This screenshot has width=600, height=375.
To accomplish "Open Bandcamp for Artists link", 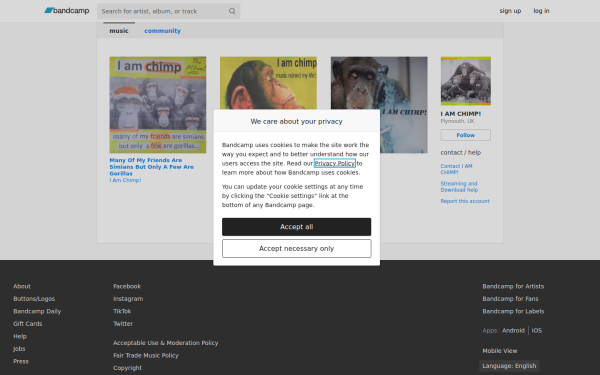I will tap(513, 286).
